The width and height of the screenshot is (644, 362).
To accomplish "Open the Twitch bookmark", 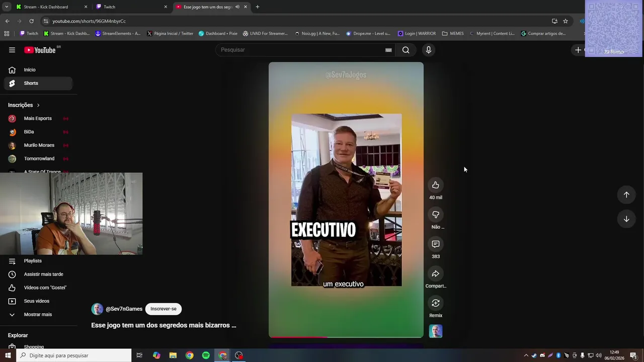I will point(29,34).
